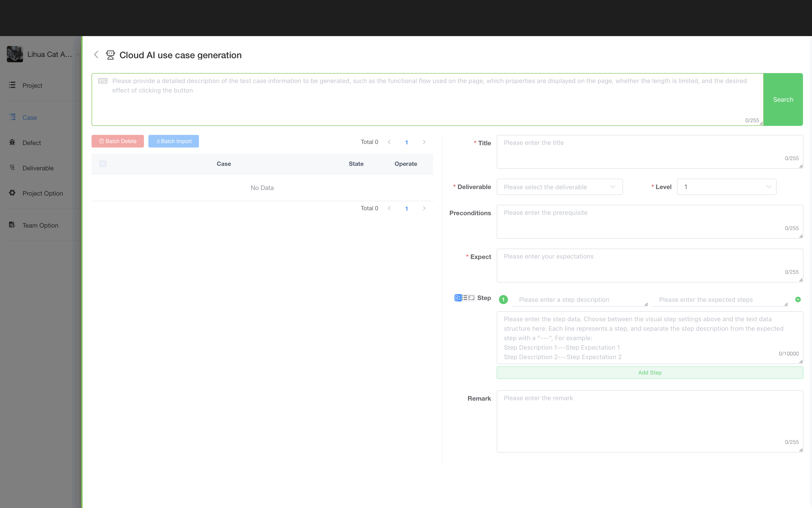This screenshot has width=812, height=508.
Task: Open the Deliverable select dropdown
Action: pyautogui.click(x=559, y=187)
